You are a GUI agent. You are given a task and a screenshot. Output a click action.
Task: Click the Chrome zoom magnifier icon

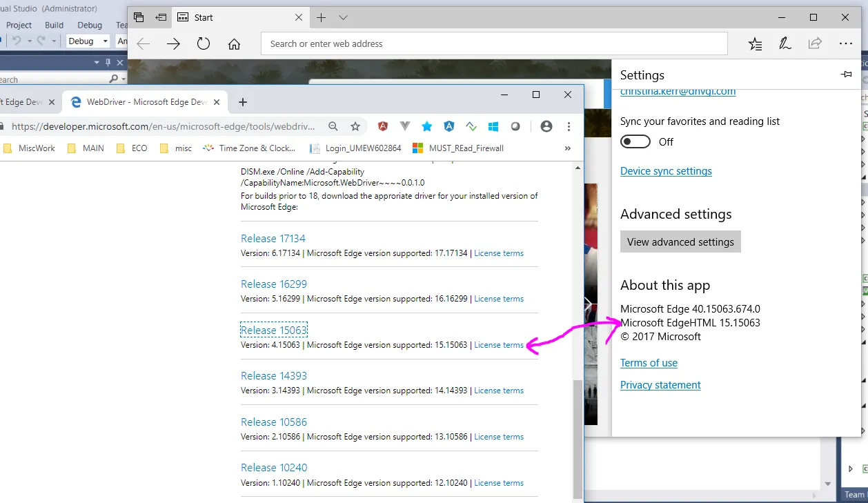333,126
